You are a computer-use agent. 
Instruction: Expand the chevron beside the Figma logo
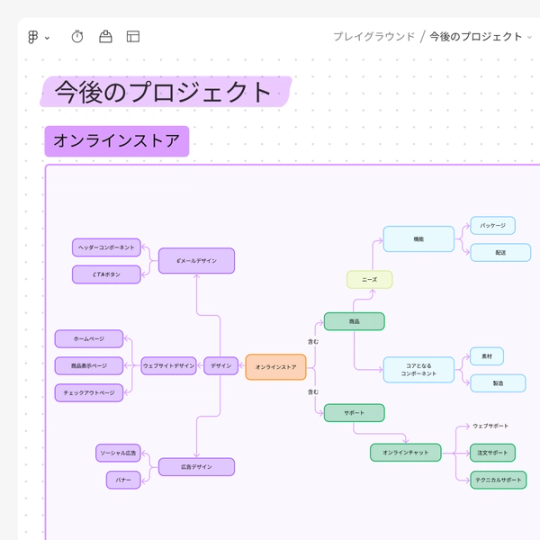tap(48, 38)
